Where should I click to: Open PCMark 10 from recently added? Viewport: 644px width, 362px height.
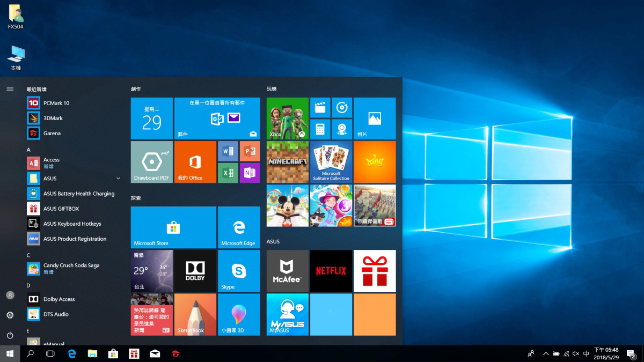click(x=74, y=103)
